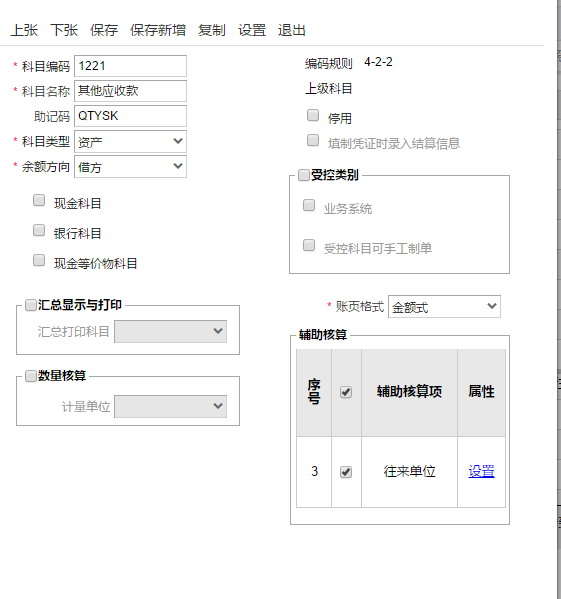The height and width of the screenshot is (599, 561).
Task: Click 保存新增 in the toolbar
Action: (x=158, y=30)
